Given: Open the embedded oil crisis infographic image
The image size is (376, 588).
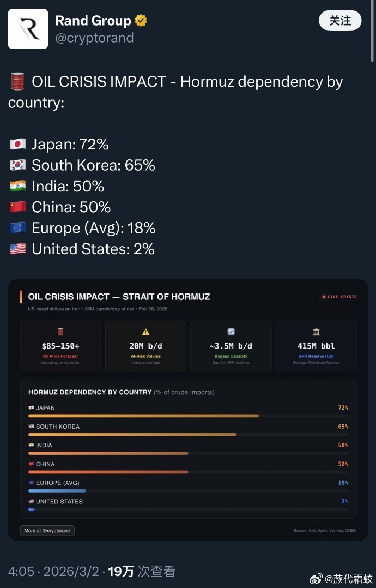Looking at the screenshot, I should tap(188, 409).
